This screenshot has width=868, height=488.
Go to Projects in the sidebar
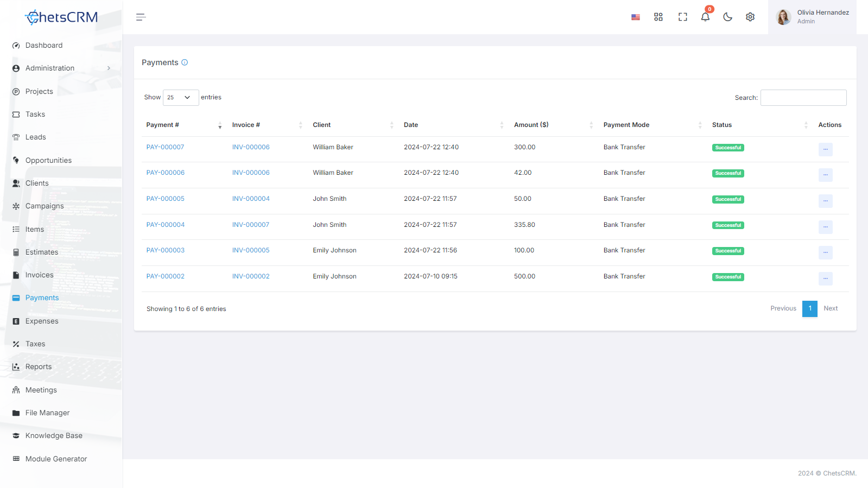pos(39,92)
